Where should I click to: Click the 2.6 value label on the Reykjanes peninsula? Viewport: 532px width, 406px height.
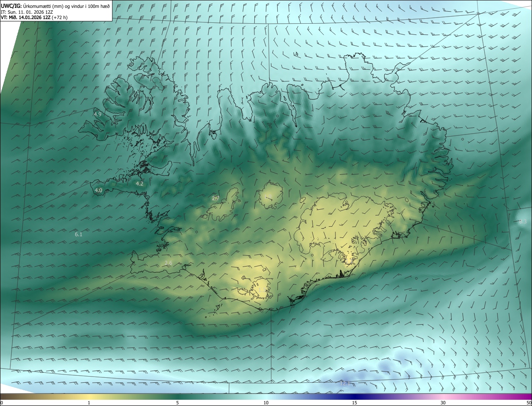168,263
